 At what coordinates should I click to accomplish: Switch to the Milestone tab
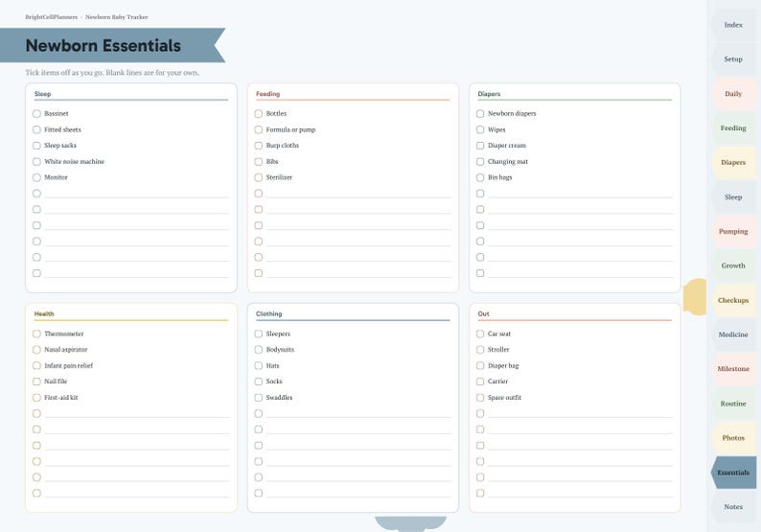coord(733,369)
